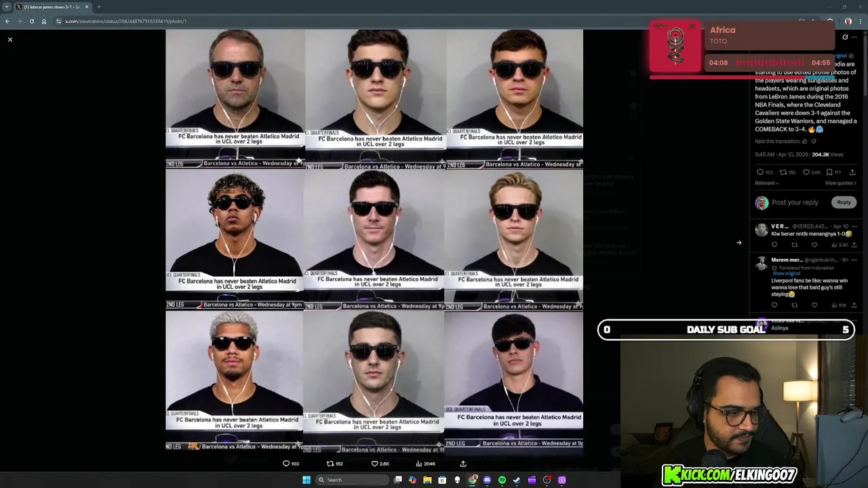
Task: Open the Windows Start menu
Action: pyautogui.click(x=307, y=480)
